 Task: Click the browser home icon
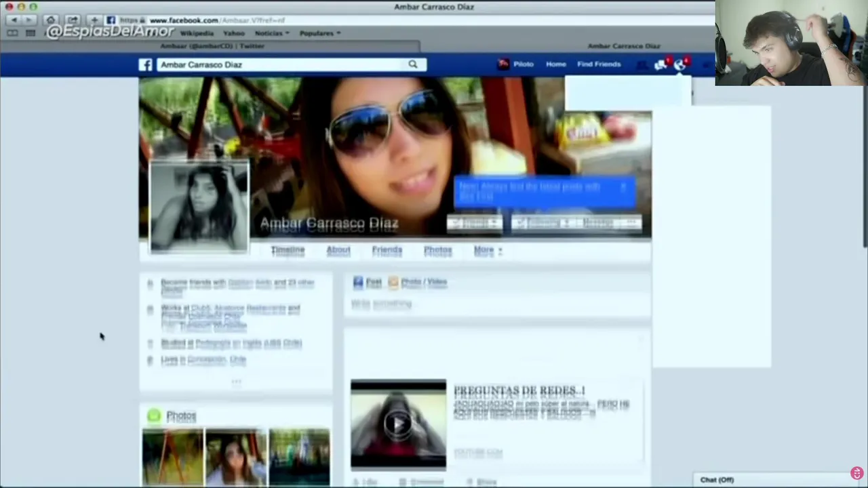point(52,20)
